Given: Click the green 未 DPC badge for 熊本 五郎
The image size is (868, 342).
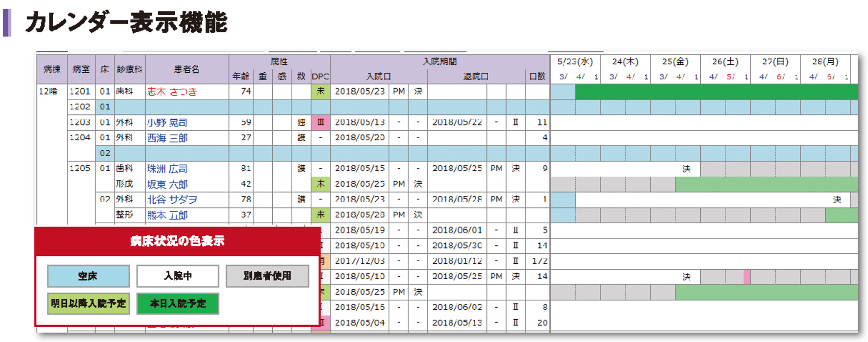Looking at the screenshot, I should [x=320, y=215].
